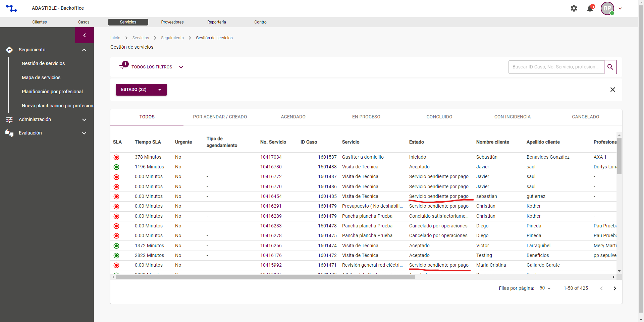Click the Evaluación thumbs icon
Viewport: 644px width, 322px height.
tap(9, 133)
